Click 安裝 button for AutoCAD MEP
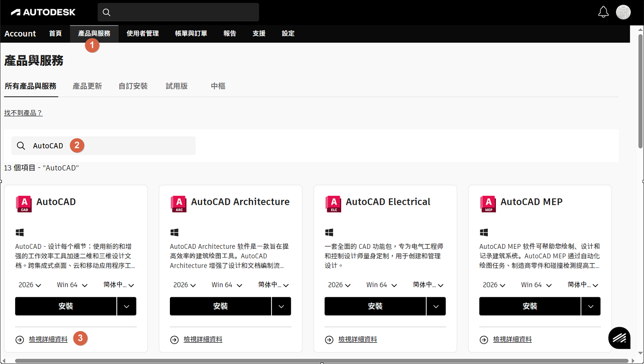644x364 pixels. coord(530,306)
